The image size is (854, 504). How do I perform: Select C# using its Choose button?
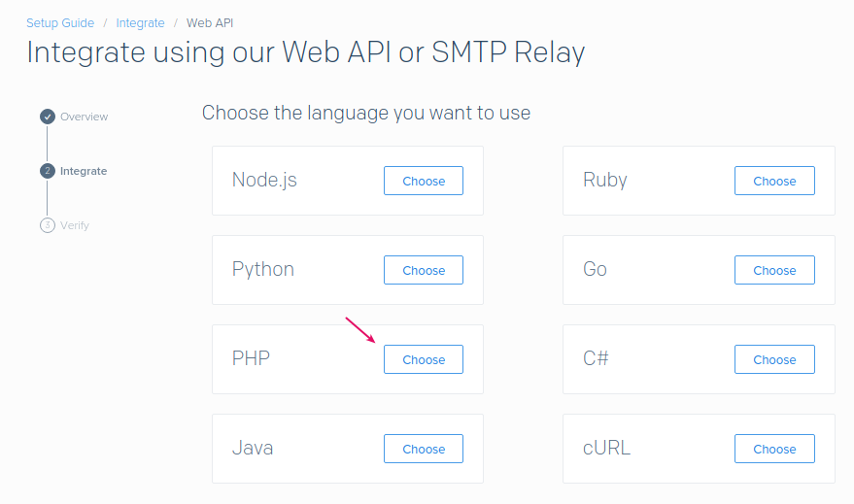tap(773, 359)
